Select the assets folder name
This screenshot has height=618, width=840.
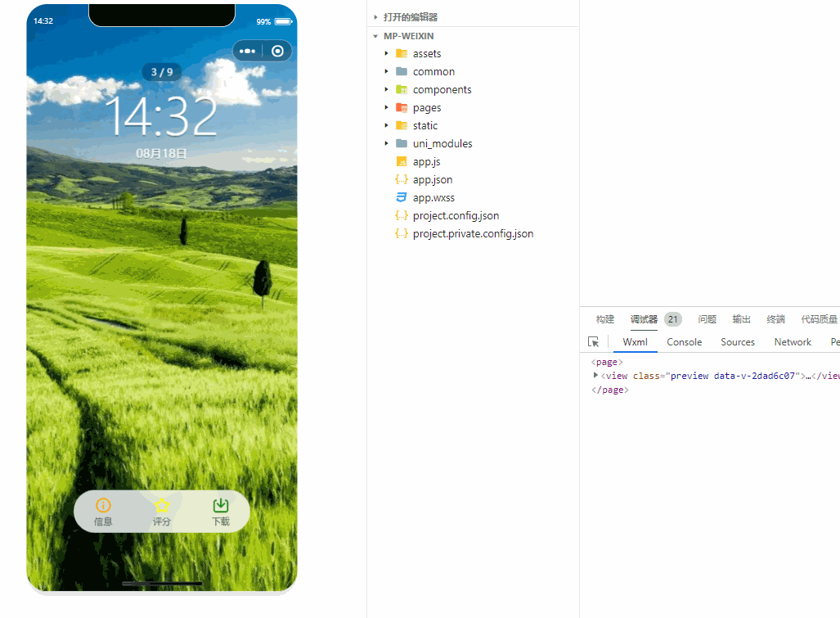(427, 53)
